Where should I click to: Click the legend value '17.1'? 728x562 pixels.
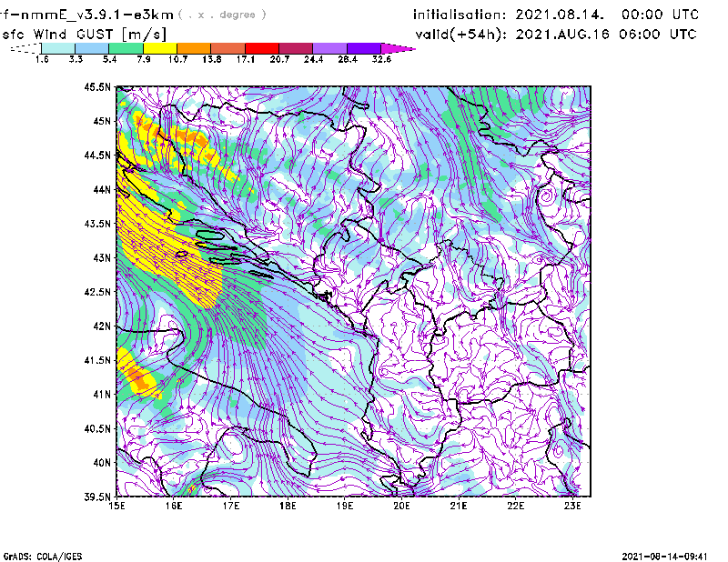point(246,59)
